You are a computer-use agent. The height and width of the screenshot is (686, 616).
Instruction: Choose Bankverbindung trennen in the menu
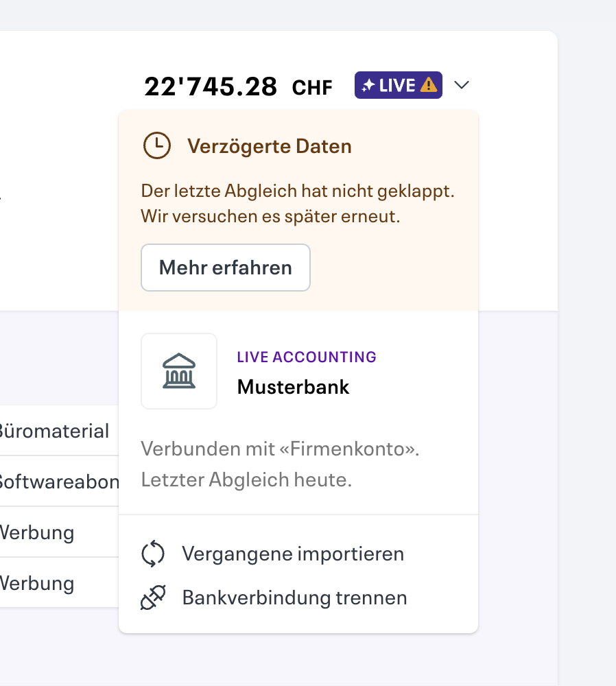[294, 597]
